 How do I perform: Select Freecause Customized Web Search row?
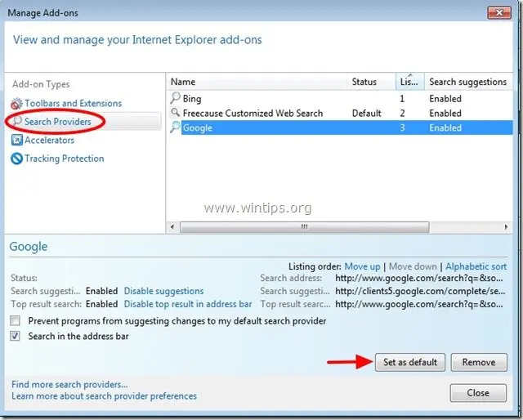(340, 113)
